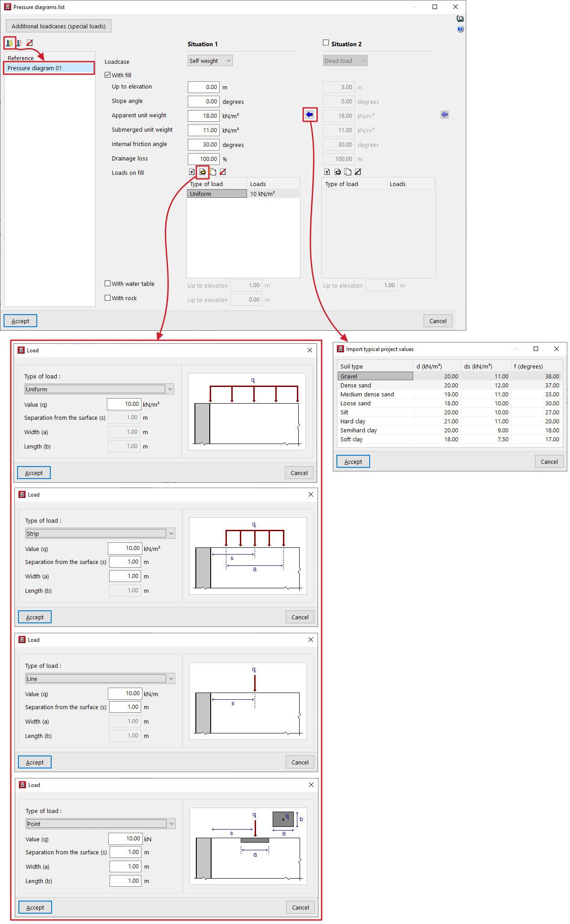Image resolution: width=570 pixels, height=924 pixels.
Task: Edit load icon in Situation 2
Action: [338, 172]
